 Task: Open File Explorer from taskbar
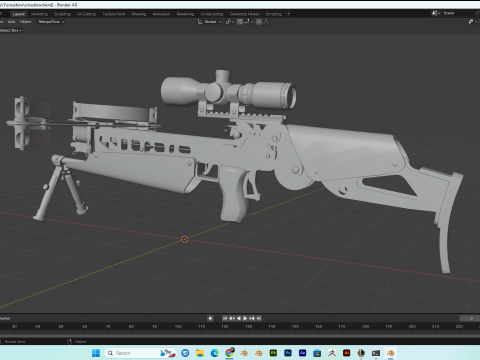200,353
